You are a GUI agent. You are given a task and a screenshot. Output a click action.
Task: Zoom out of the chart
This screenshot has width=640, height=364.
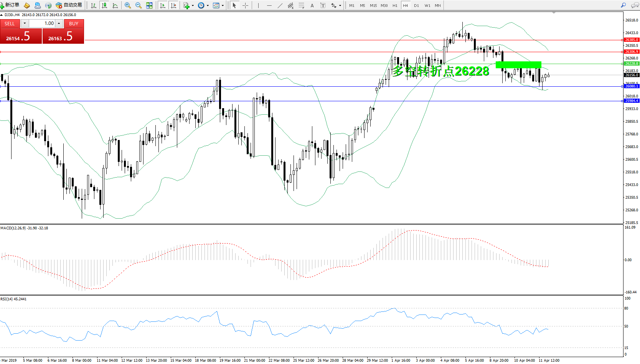click(x=139, y=5)
